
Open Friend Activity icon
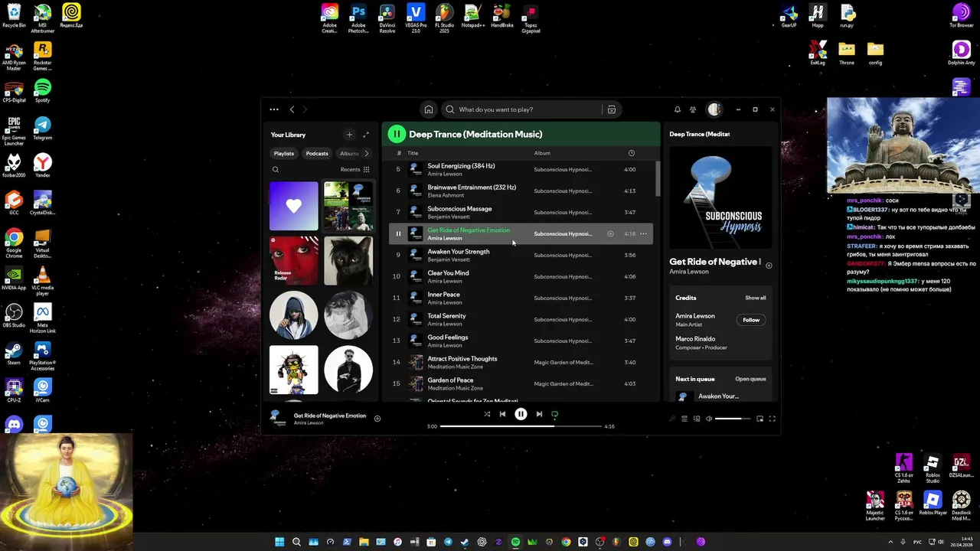693,109
